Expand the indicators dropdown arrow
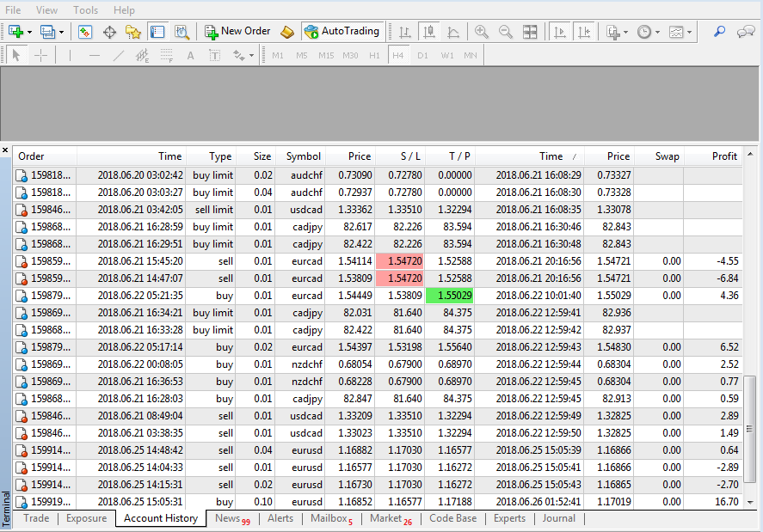The height and width of the screenshot is (532, 763). 625,32
